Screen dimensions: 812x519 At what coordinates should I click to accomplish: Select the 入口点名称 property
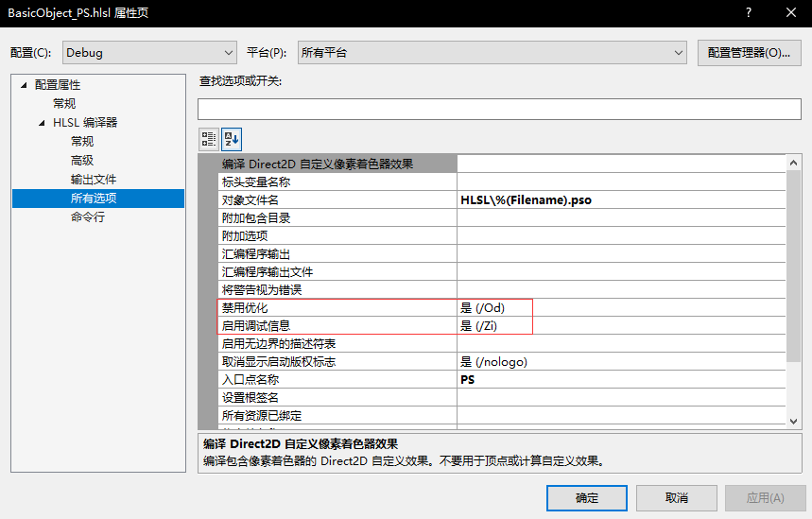tap(337, 380)
